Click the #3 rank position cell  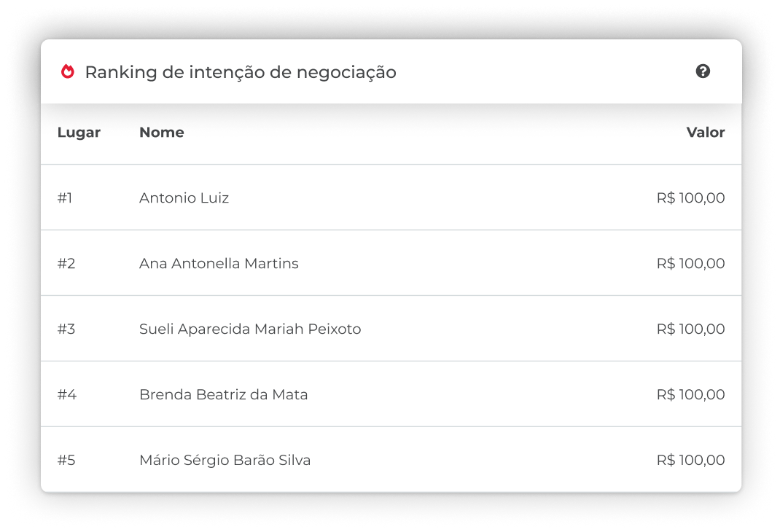[66, 329]
